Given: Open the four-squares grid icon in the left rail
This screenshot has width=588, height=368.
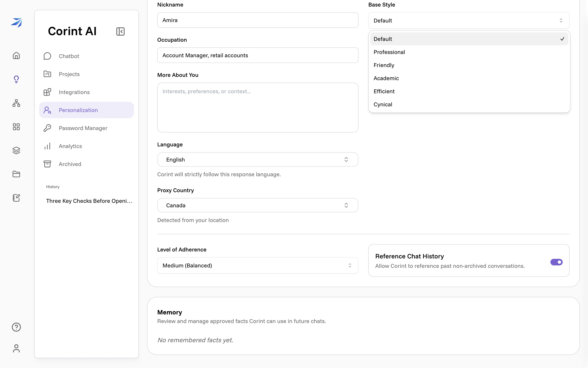Looking at the screenshot, I should click(x=16, y=127).
